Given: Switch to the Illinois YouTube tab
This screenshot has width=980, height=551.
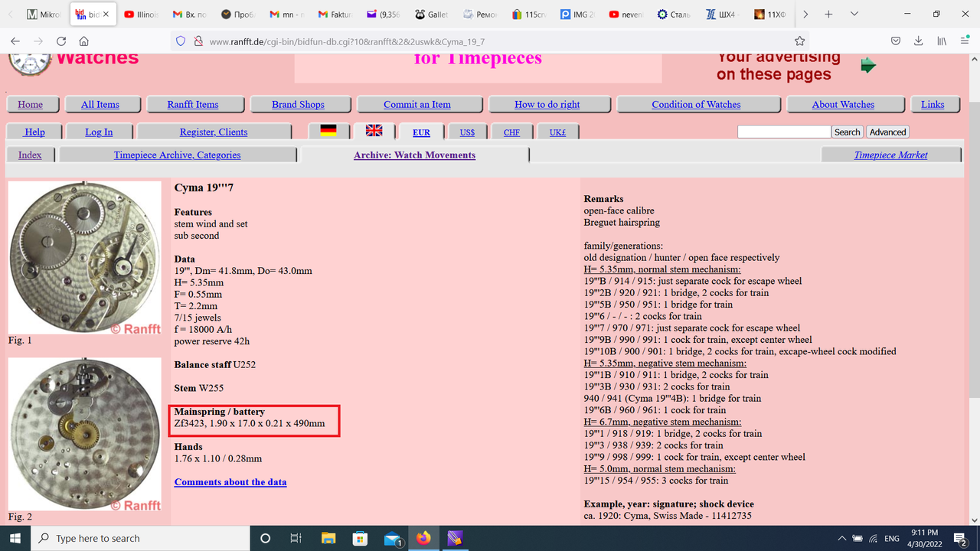Looking at the screenshot, I should (141, 15).
